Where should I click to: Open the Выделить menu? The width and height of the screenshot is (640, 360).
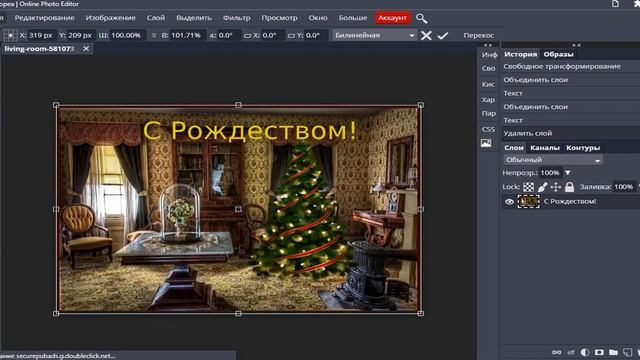pos(194,18)
